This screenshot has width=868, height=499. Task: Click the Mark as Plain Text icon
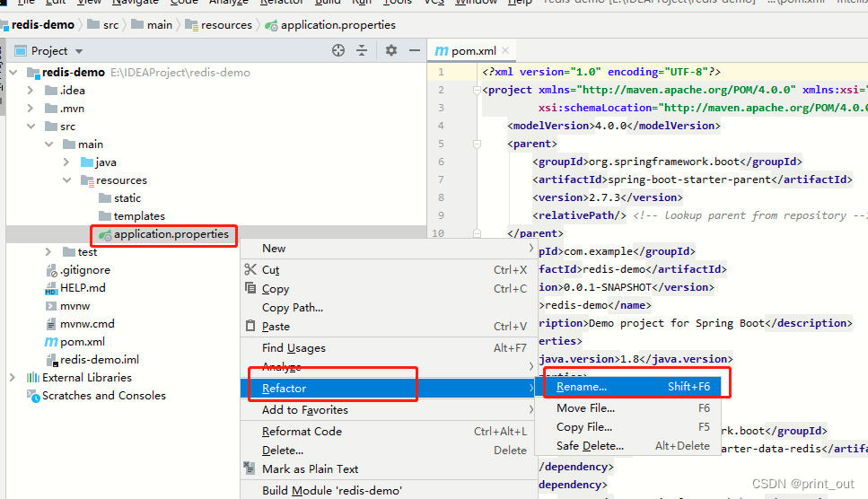tap(250, 468)
